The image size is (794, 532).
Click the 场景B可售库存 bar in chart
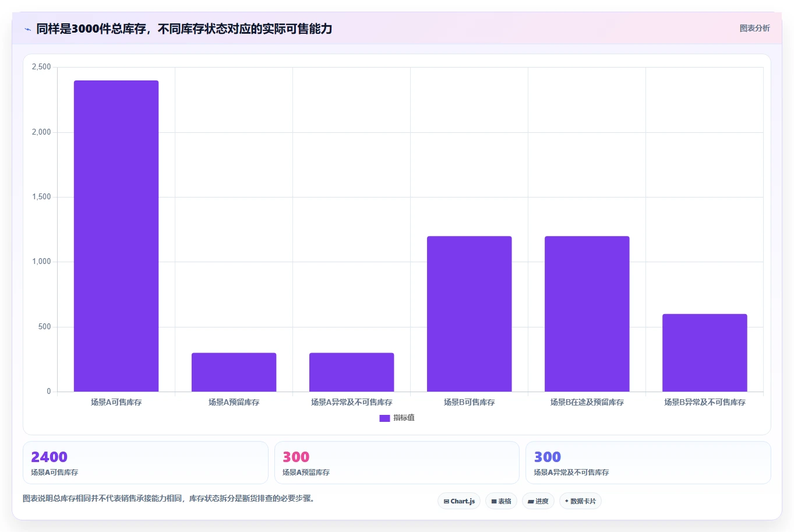pos(469,314)
